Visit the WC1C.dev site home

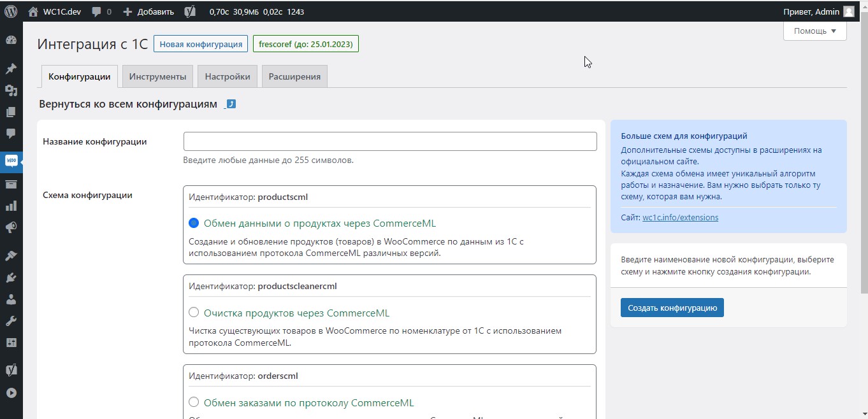[54, 11]
